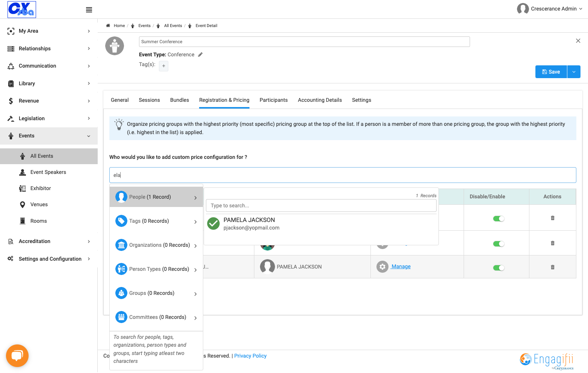This screenshot has height=373, width=588.
Task: Toggle the first row enable switch
Action: click(499, 219)
